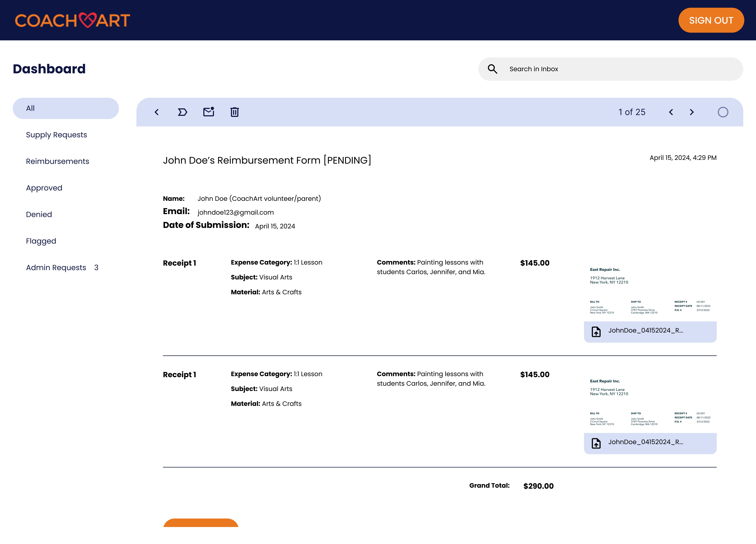
Task: Open the CoachArt logo home link
Action: (72, 20)
